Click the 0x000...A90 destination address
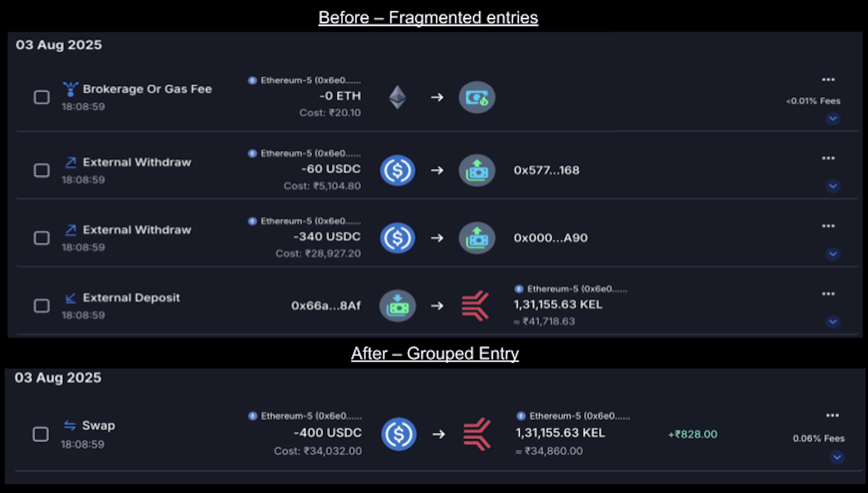 (550, 238)
